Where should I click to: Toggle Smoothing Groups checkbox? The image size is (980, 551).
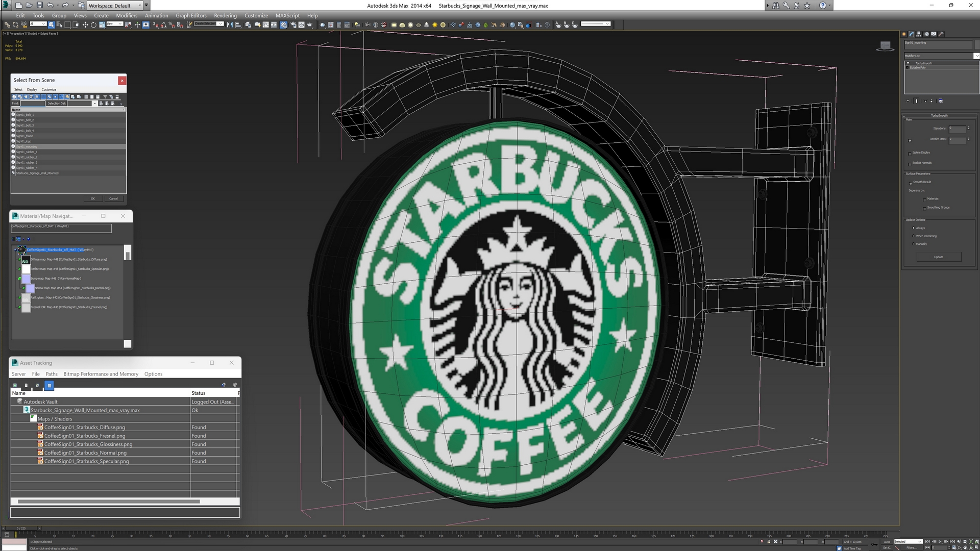(924, 208)
